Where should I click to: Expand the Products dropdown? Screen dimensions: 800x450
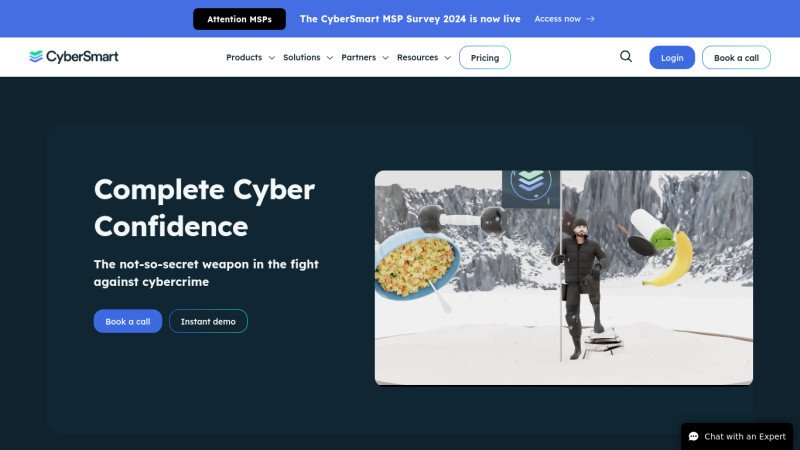pyautogui.click(x=250, y=58)
